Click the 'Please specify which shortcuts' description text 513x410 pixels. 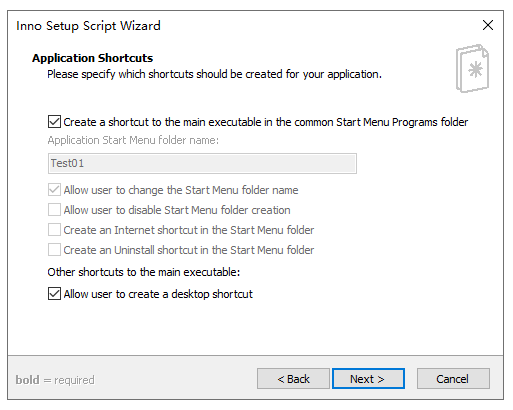[214, 74]
